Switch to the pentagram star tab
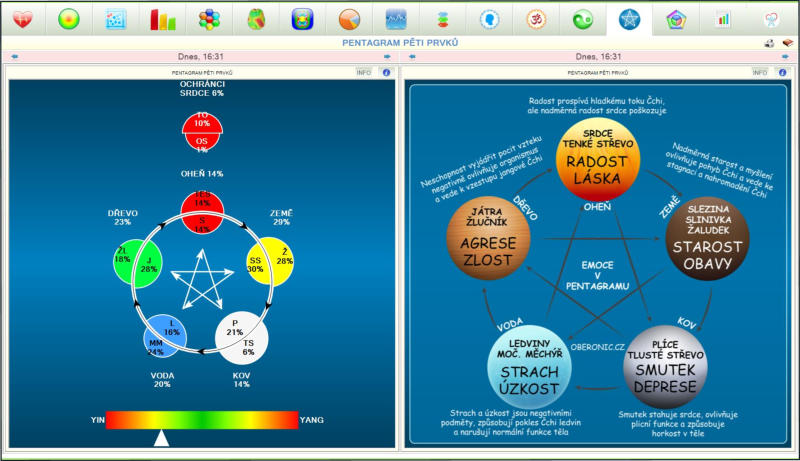Image resolution: width=800 pixels, height=461 pixels. 629,18
